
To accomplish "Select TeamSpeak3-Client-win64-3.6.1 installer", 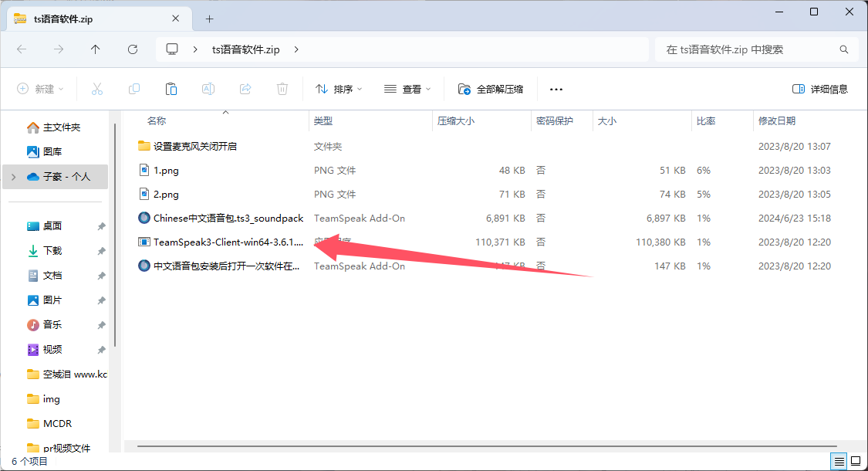I will 221,242.
